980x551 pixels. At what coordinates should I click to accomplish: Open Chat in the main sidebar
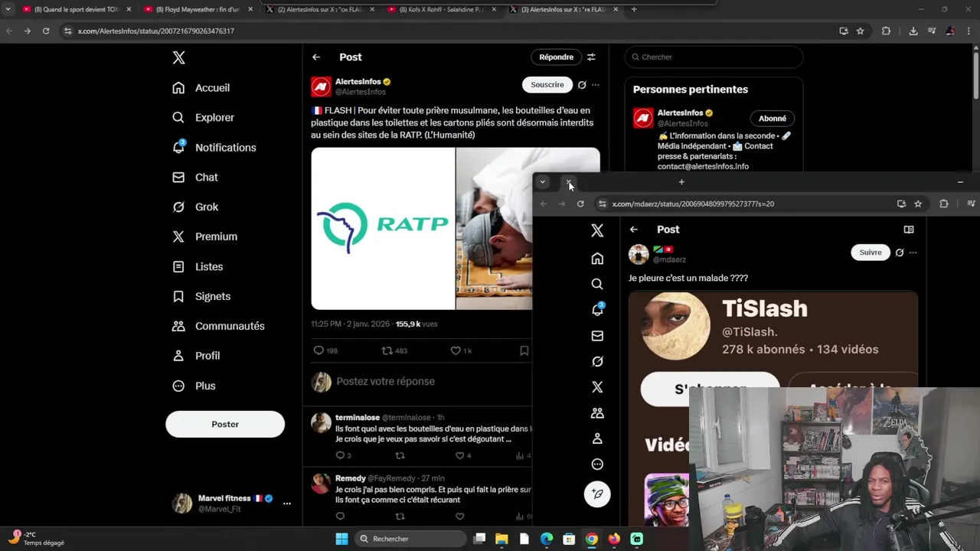click(x=195, y=178)
